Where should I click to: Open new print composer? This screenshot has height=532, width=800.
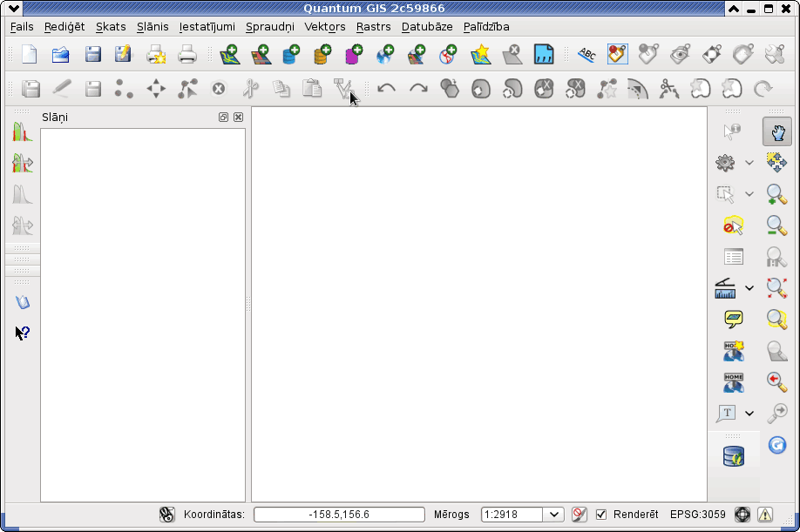tap(156, 54)
